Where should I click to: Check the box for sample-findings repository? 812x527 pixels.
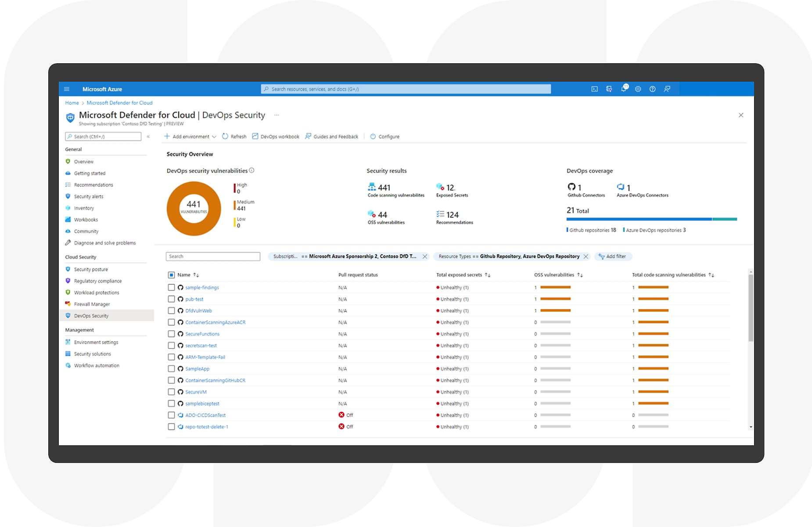[171, 288]
